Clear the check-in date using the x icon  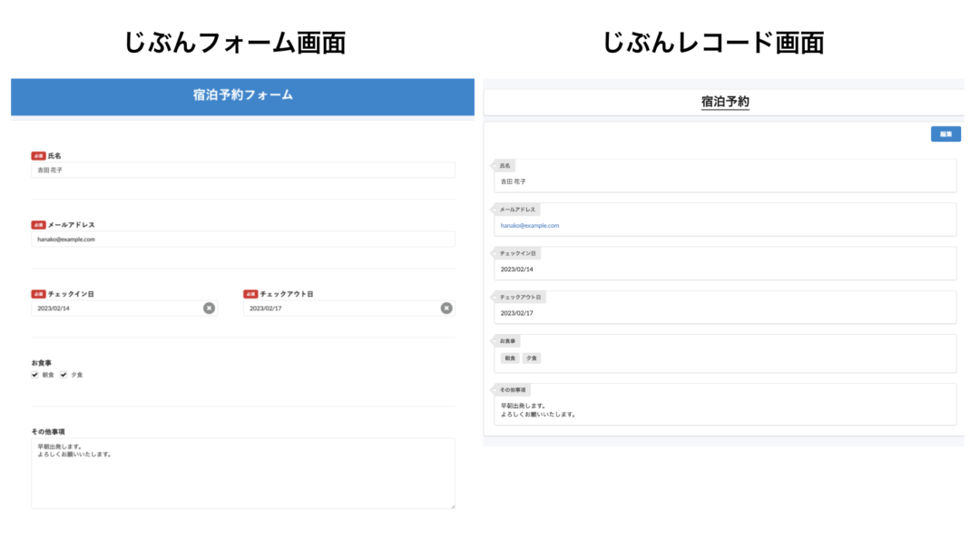pyautogui.click(x=210, y=309)
